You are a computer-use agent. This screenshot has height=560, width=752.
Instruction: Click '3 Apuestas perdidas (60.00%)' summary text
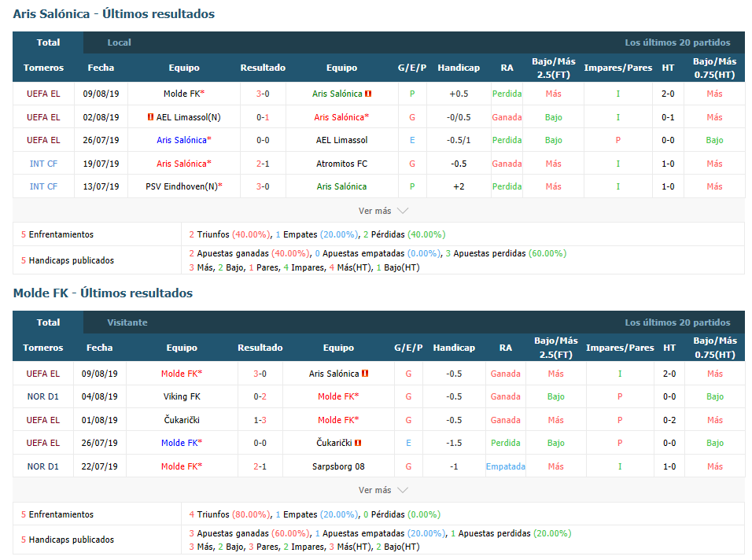click(506, 253)
